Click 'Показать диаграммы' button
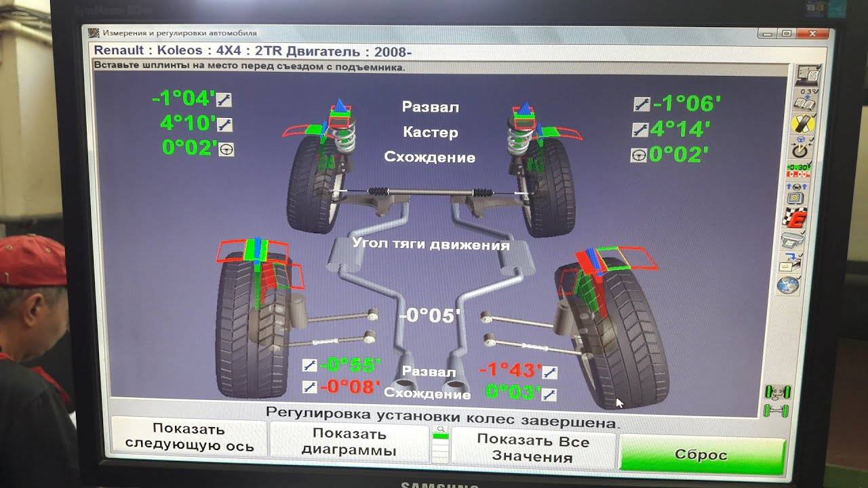This screenshot has width=868, height=488. coord(349,442)
